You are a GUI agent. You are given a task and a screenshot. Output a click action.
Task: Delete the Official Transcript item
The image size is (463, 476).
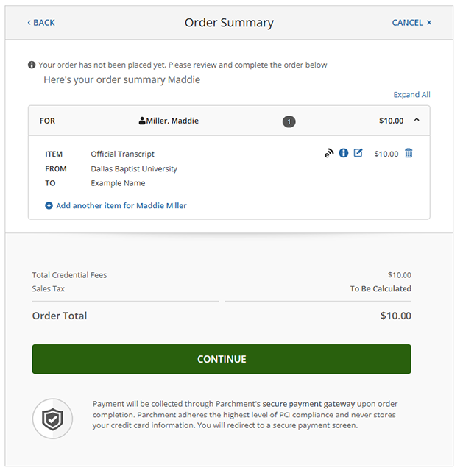click(409, 153)
